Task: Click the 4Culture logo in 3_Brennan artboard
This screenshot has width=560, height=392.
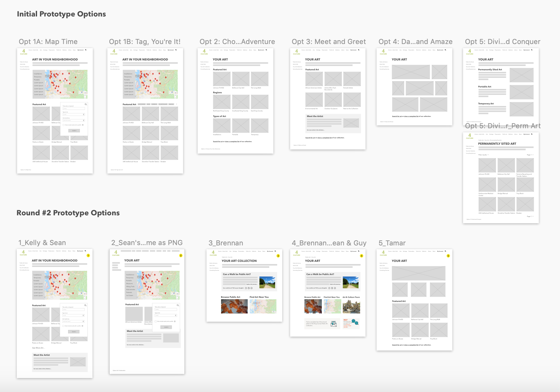Action: [213, 253]
